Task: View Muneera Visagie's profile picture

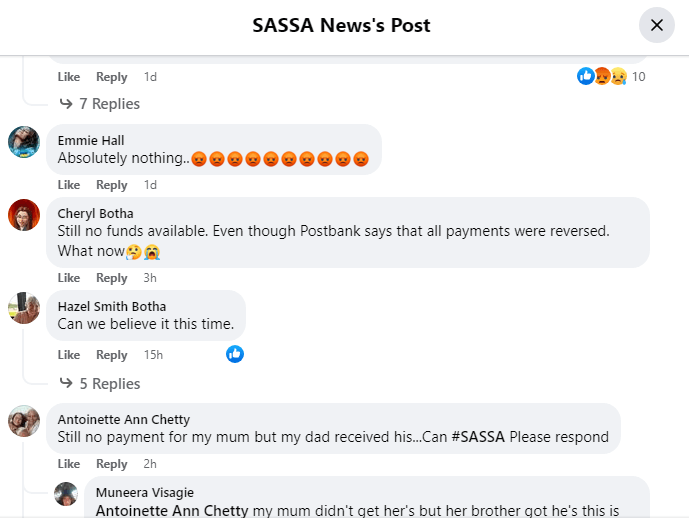Action: (x=66, y=494)
